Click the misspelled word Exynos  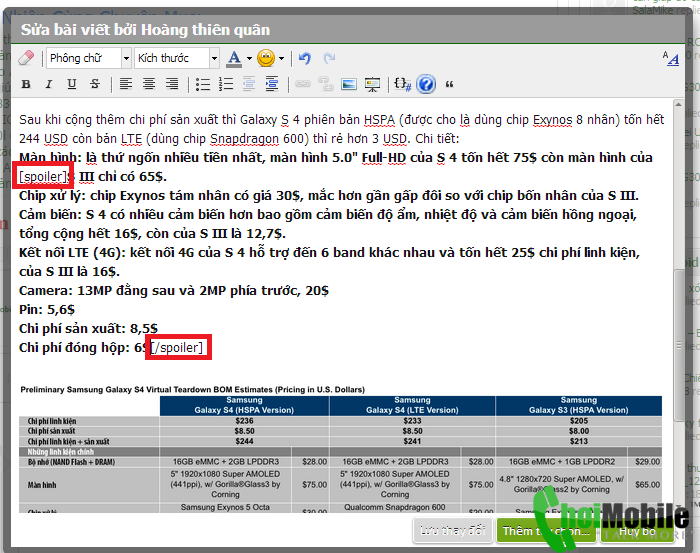tap(552, 120)
